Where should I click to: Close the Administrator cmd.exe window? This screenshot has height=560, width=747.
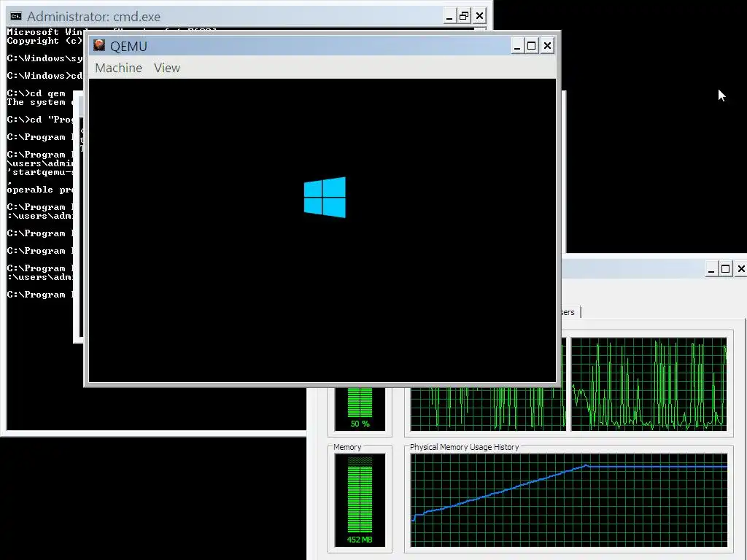pos(479,16)
